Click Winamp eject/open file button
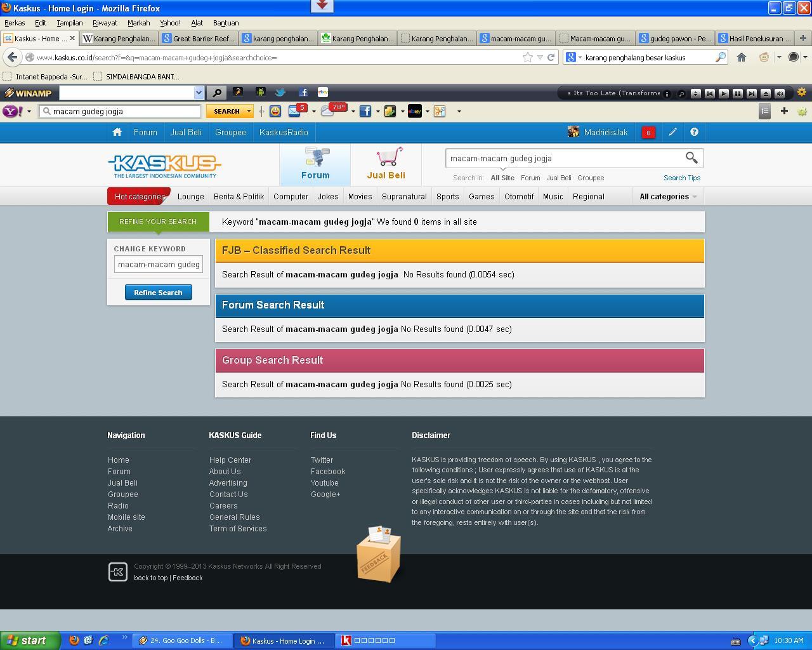This screenshot has width=812, height=650. click(x=765, y=93)
